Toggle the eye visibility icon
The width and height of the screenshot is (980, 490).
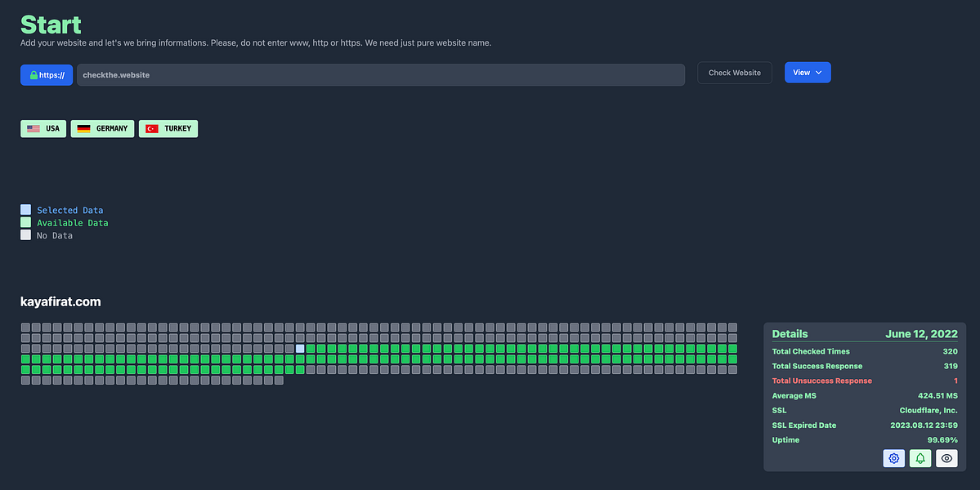click(946, 458)
